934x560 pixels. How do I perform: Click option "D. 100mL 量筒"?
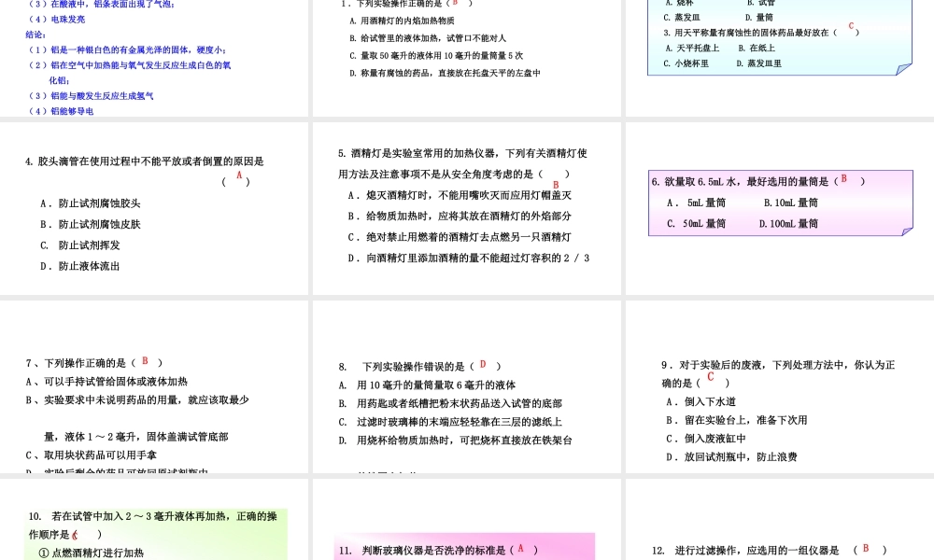(788, 224)
